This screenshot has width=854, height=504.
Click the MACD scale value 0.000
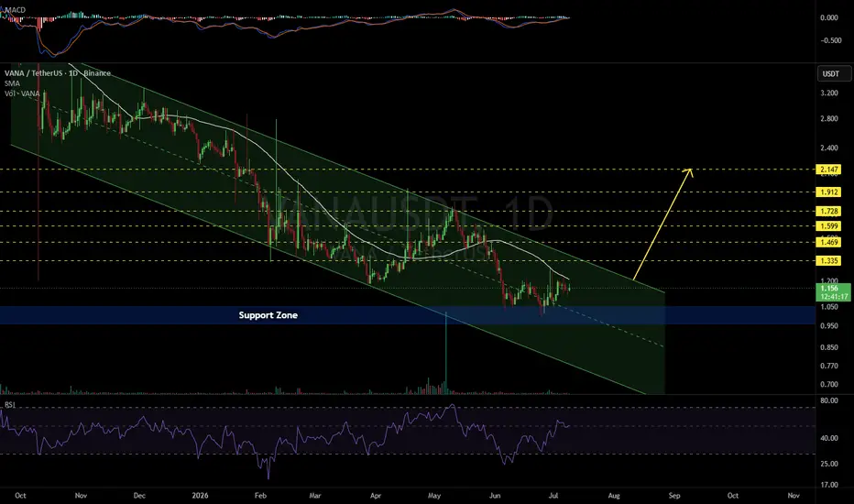point(829,17)
